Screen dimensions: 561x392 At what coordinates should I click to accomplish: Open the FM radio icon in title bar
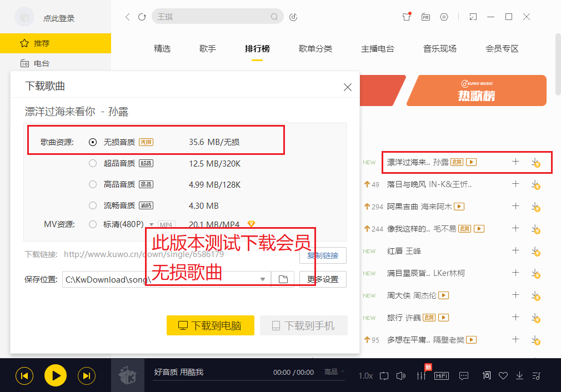[x=425, y=17]
